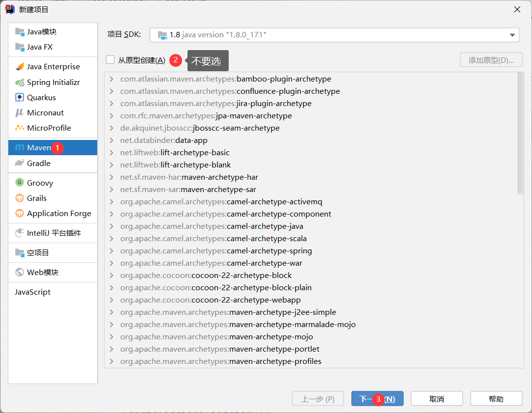Expand the cocoon-22-archetype-webapp node

coord(111,300)
